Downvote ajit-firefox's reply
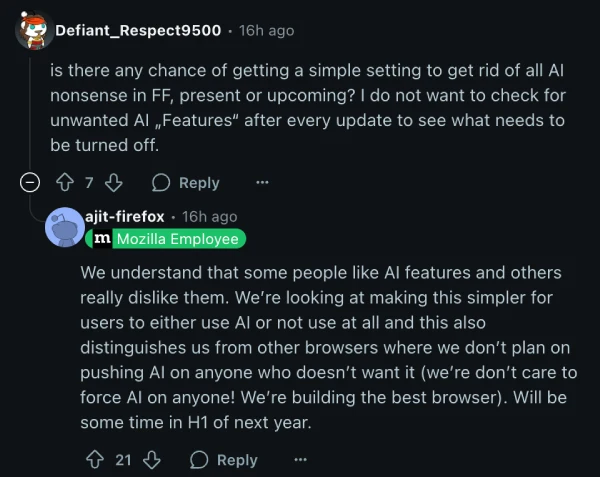This screenshot has height=477, width=600. [152, 460]
